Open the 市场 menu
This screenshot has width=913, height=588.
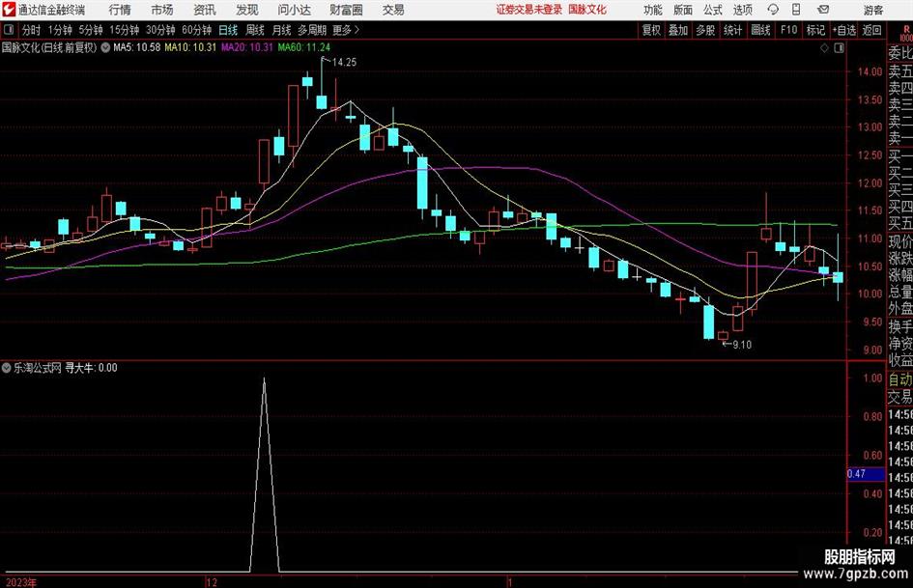pyautogui.click(x=162, y=10)
